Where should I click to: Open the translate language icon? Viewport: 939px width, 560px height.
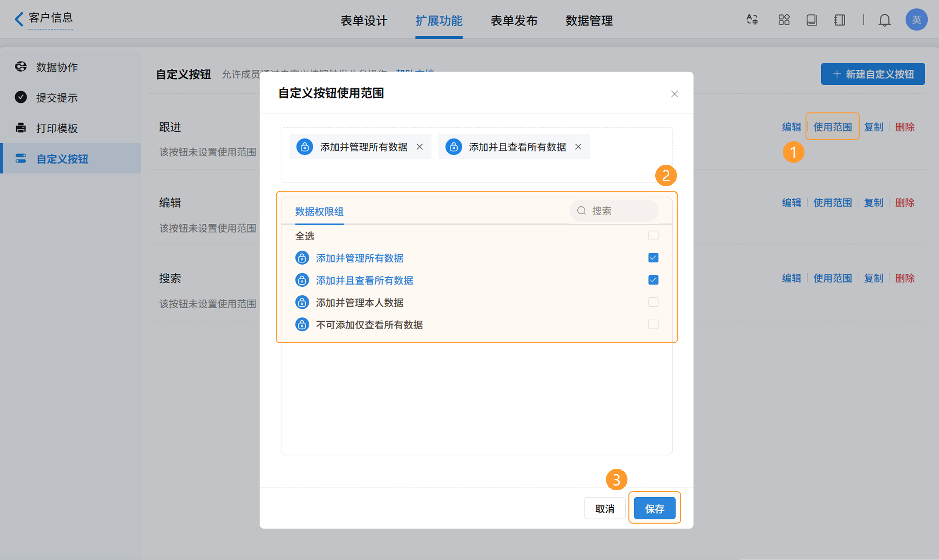752,20
